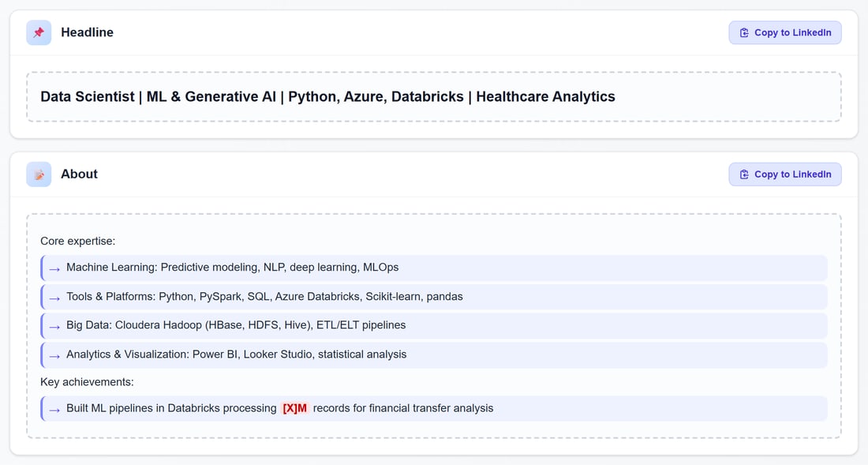Select the Tools & Platforms expertise line
This screenshot has width=868, height=465.
434,297
